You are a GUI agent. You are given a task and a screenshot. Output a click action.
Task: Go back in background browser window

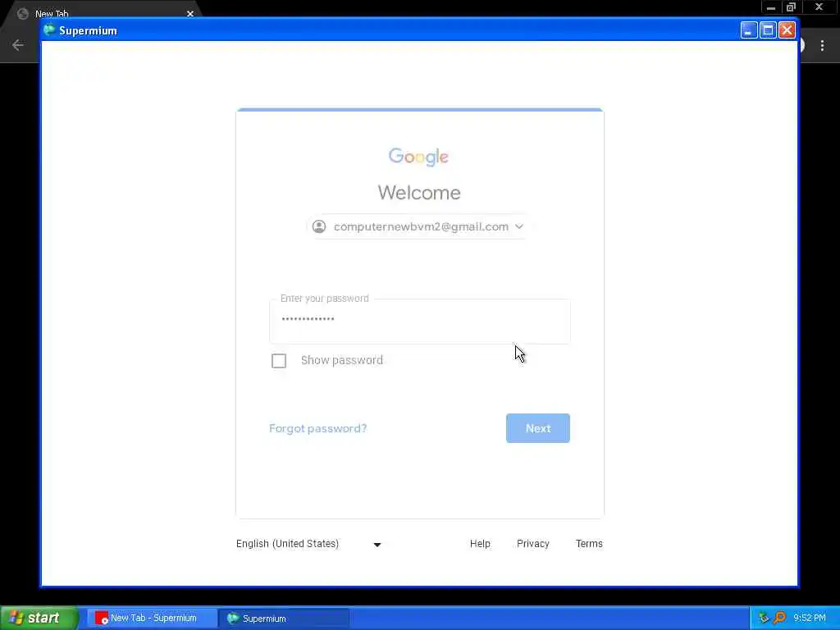point(18,45)
